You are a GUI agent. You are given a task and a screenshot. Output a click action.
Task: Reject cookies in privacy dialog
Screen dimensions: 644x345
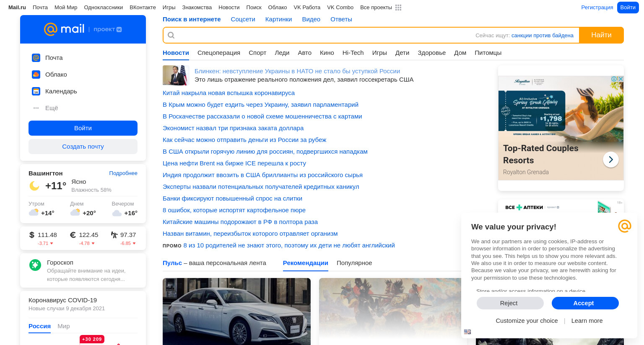point(510,303)
